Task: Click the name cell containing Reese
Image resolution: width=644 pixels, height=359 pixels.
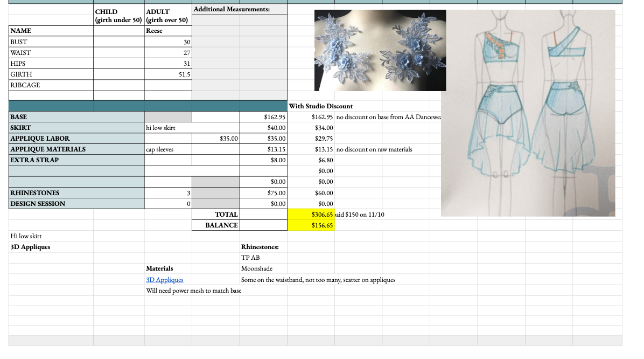Action: [x=168, y=31]
